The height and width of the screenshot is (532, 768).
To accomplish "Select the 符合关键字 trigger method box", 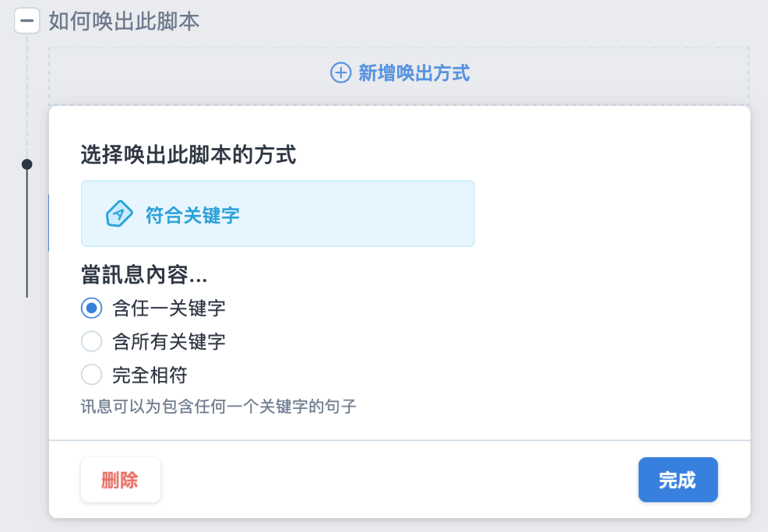I will click(x=278, y=213).
